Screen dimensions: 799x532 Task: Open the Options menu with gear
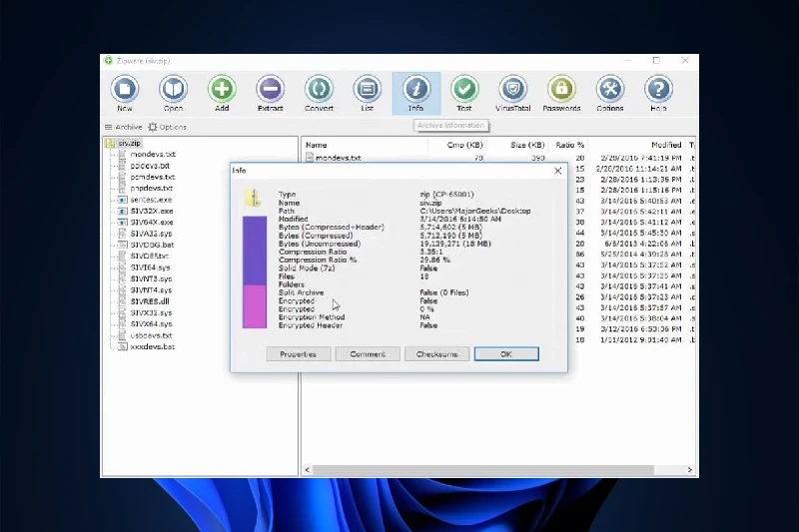[x=167, y=127]
